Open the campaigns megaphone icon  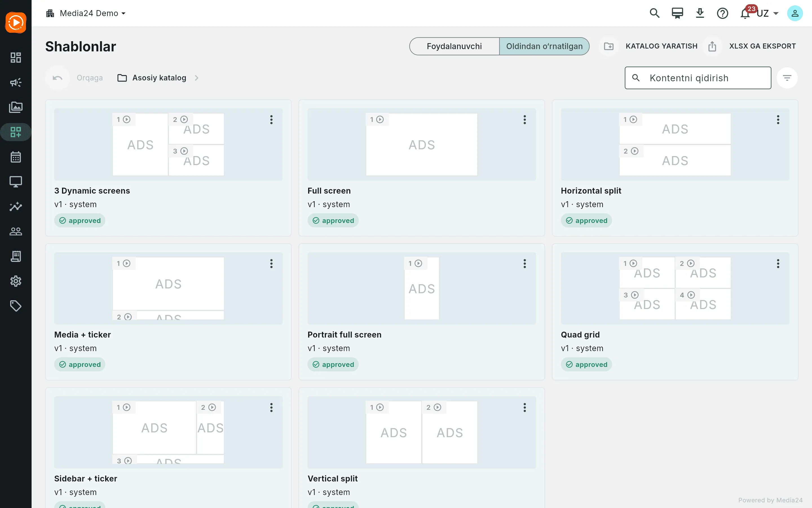click(x=16, y=82)
